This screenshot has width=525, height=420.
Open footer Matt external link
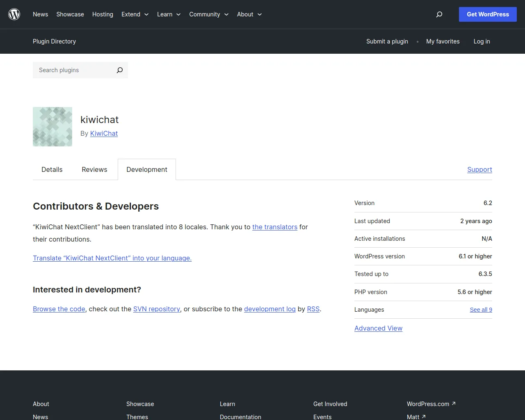coord(416,417)
